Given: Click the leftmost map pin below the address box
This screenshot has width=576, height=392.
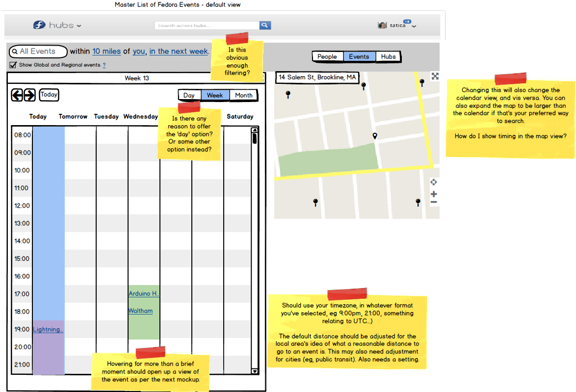Looking at the screenshot, I should coord(288,95).
